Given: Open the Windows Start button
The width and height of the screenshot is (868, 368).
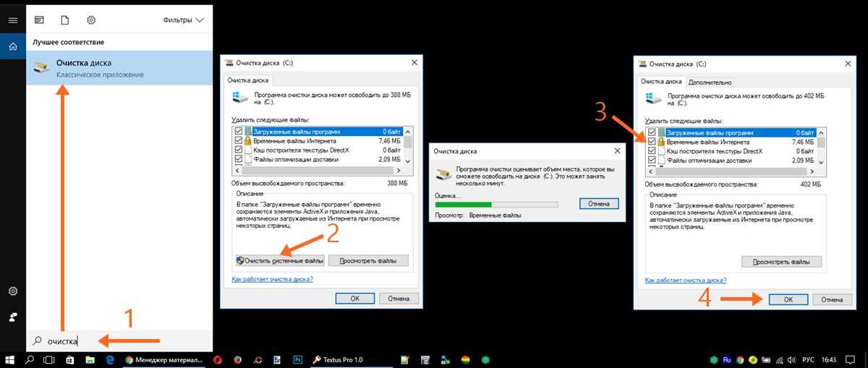Looking at the screenshot, I should pos(10,359).
